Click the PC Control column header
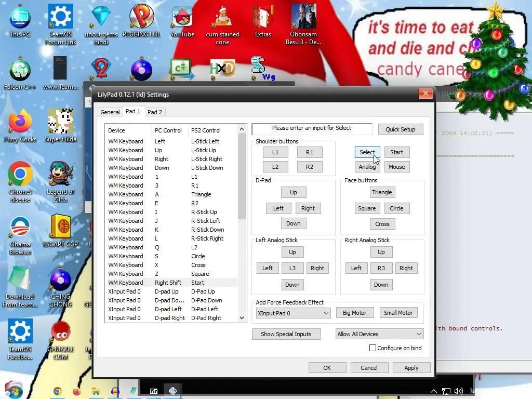The image size is (532, 399). tap(169, 130)
